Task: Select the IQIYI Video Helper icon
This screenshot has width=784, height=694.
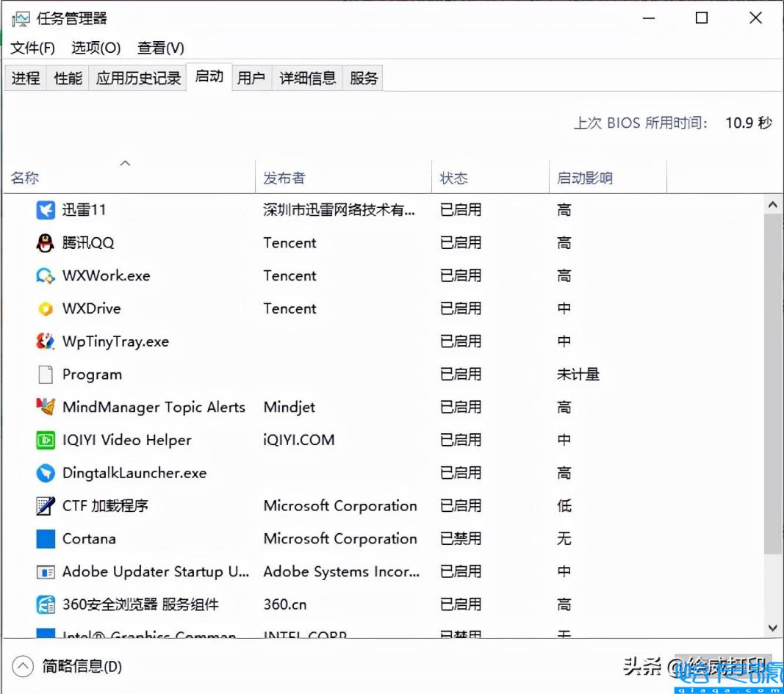Action: point(46,440)
